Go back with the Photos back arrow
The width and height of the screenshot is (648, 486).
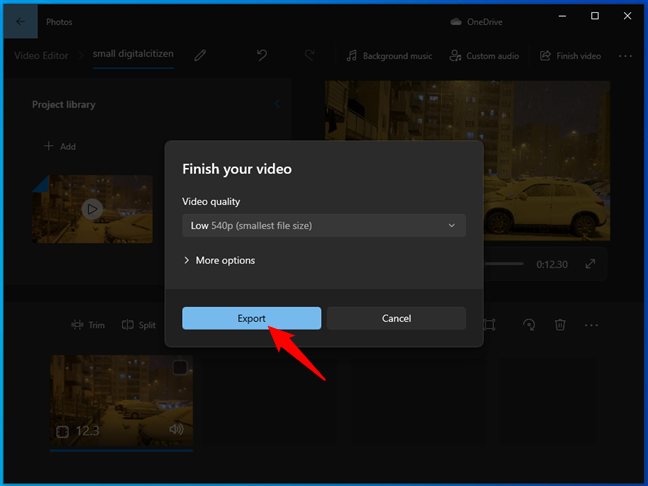[x=20, y=21]
